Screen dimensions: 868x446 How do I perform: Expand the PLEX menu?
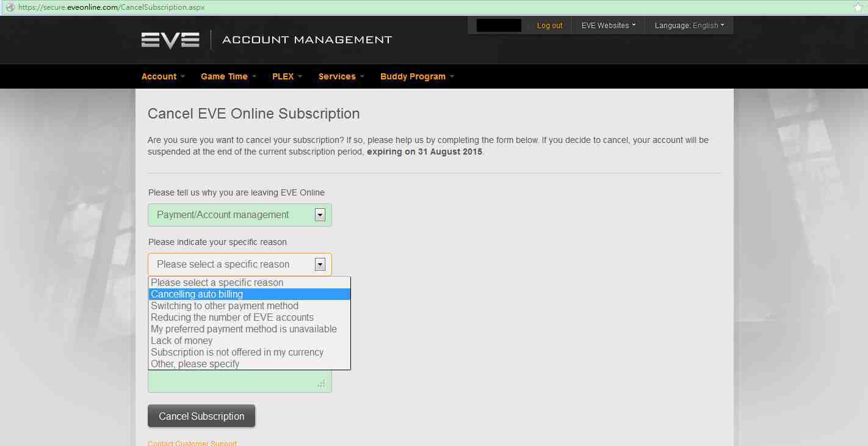287,76
